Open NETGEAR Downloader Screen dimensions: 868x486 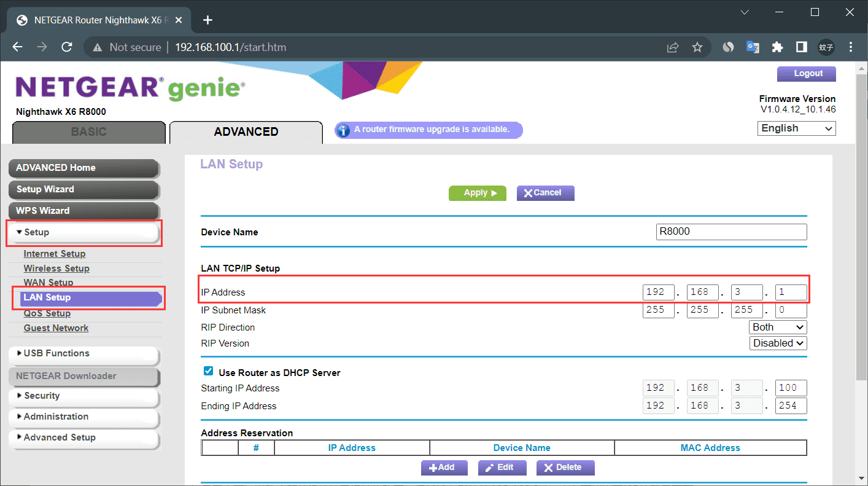84,376
